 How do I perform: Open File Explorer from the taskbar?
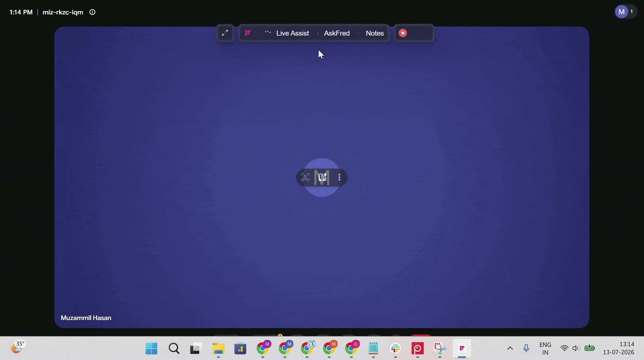218,349
